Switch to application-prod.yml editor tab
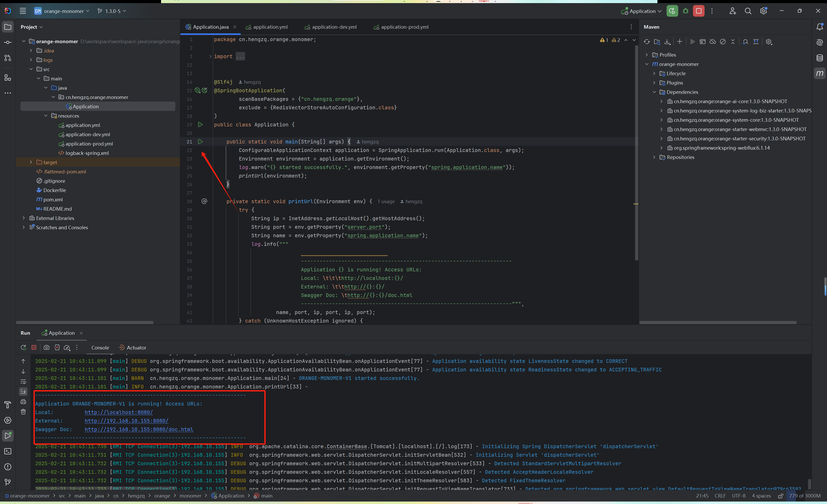 click(x=401, y=27)
